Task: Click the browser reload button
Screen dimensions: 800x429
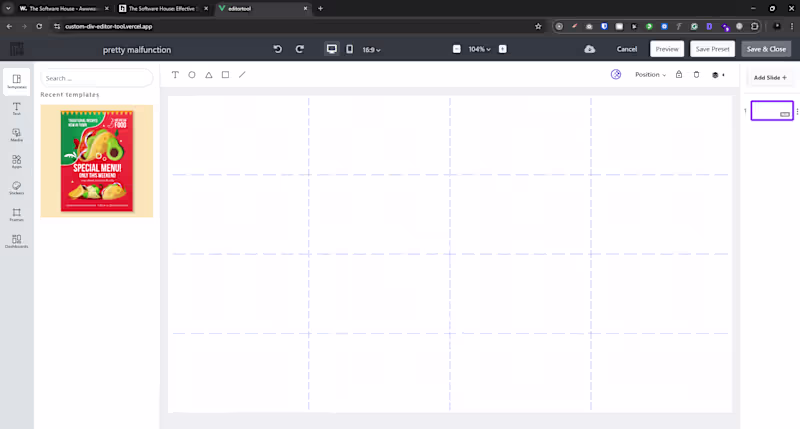Action: tap(39, 26)
